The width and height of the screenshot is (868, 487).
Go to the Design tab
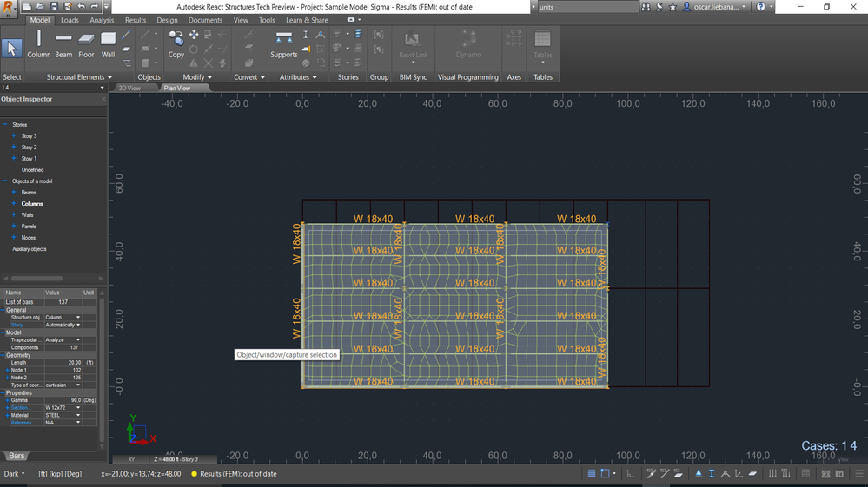click(x=167, y=20)
